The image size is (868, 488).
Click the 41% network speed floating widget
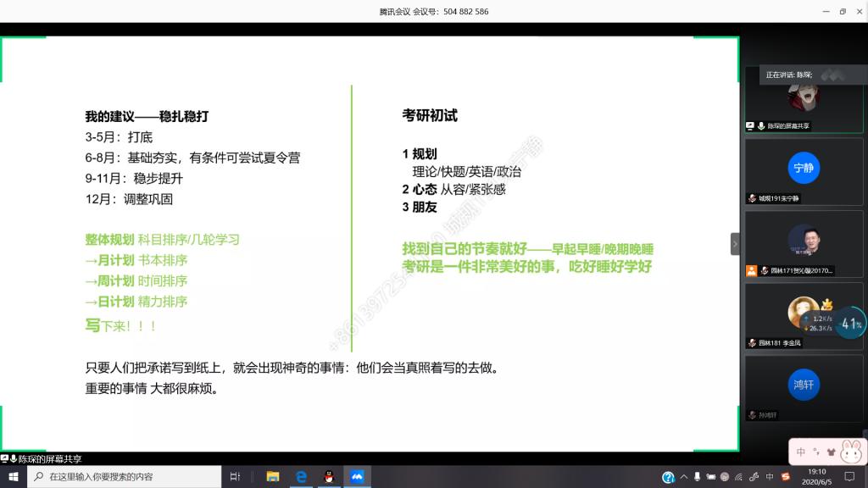pyautogui.click(x=851, y=324)
